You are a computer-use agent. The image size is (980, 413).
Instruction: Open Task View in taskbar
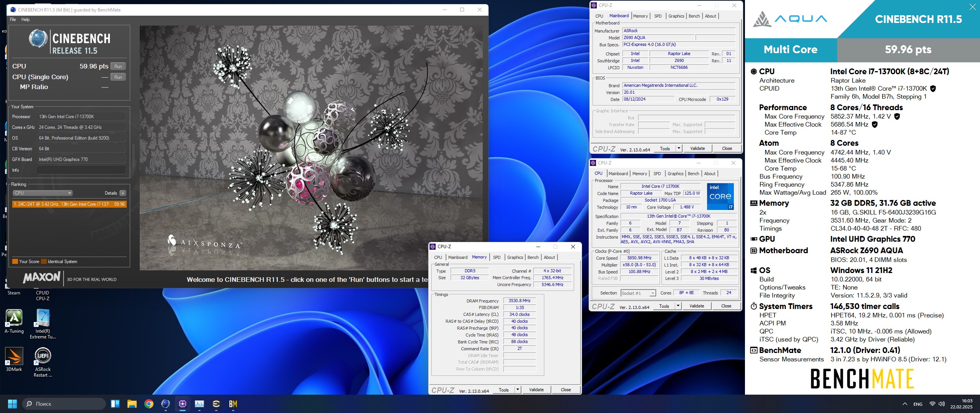[x=115, y=404]
